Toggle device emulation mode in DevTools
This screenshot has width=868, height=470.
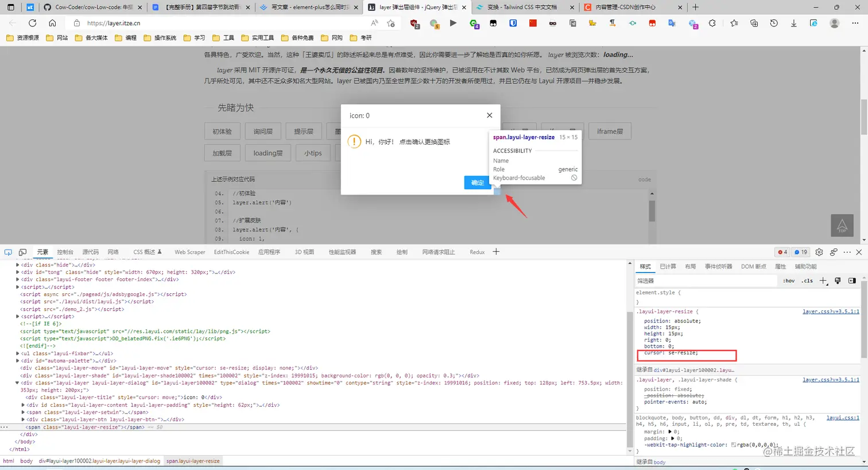tap(22, 251)
